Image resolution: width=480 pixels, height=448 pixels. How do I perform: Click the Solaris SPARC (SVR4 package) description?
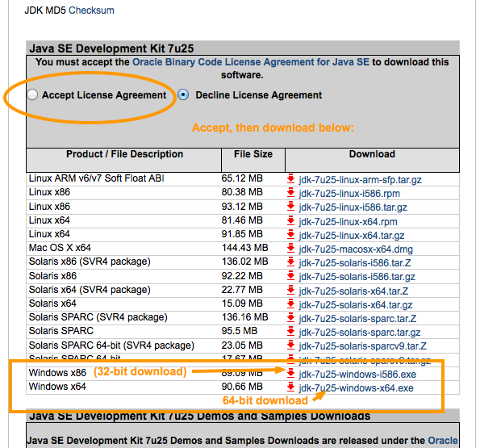98,317
